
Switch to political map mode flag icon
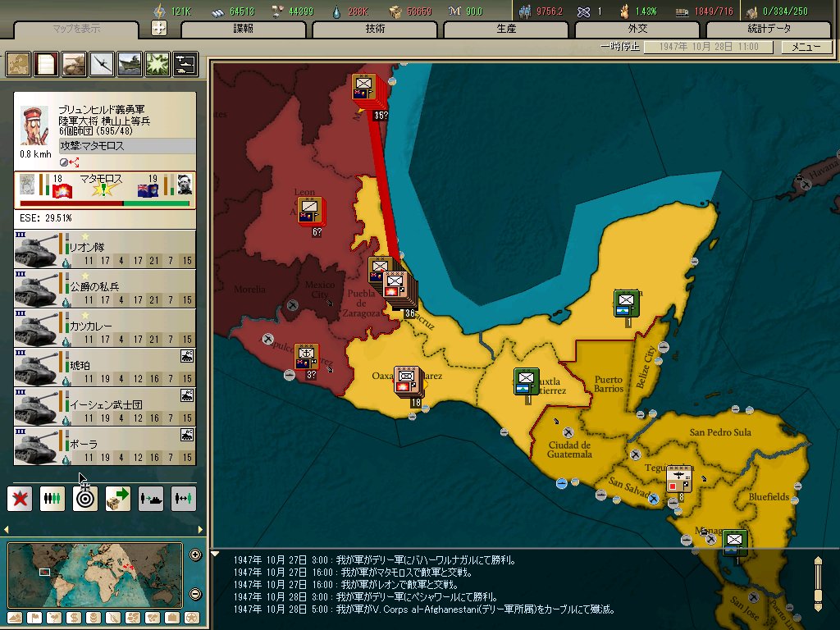(x=34, y=618)
